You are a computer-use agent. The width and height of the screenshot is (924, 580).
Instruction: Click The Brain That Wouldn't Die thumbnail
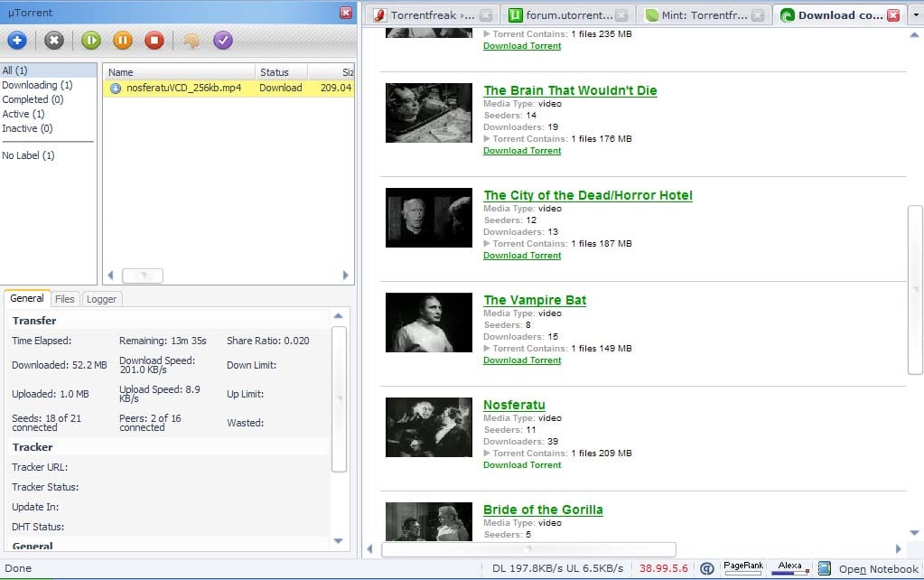(429, 113)
